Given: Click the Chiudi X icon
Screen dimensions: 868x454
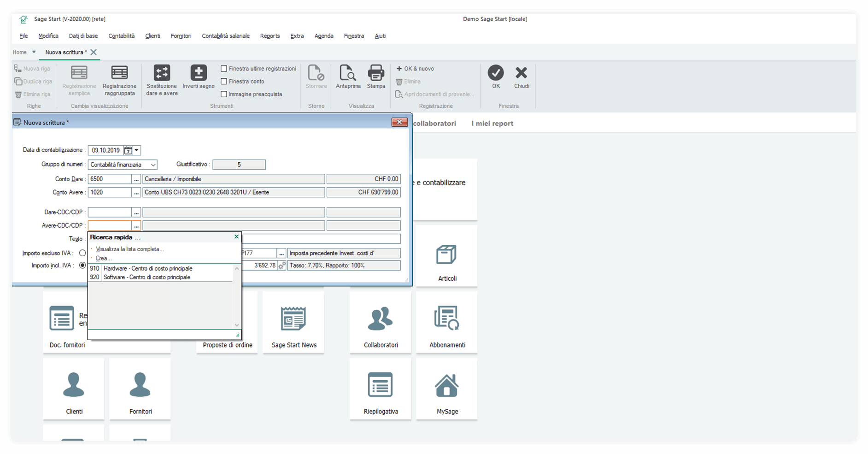Looking at the screenshot, I should tap(522, 72).
